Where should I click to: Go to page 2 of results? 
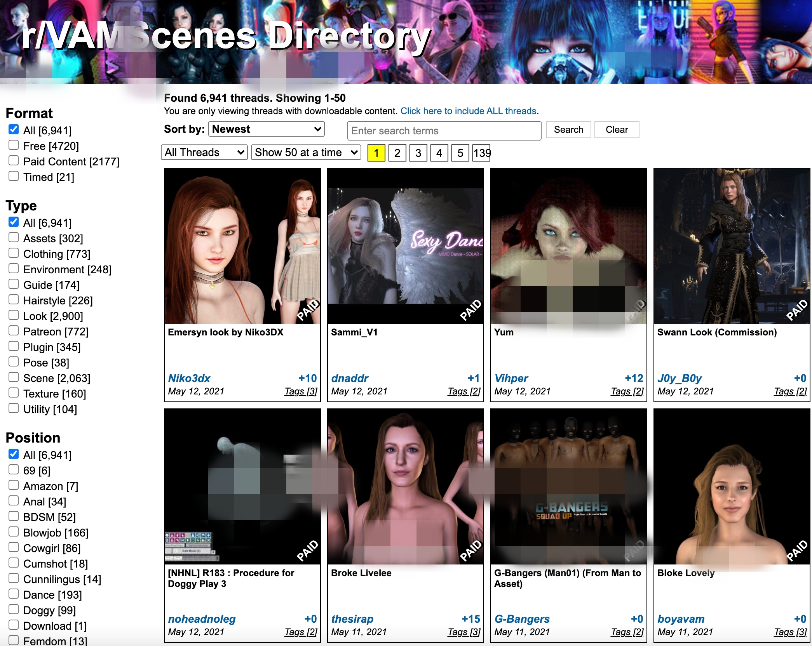coord(397,153)
